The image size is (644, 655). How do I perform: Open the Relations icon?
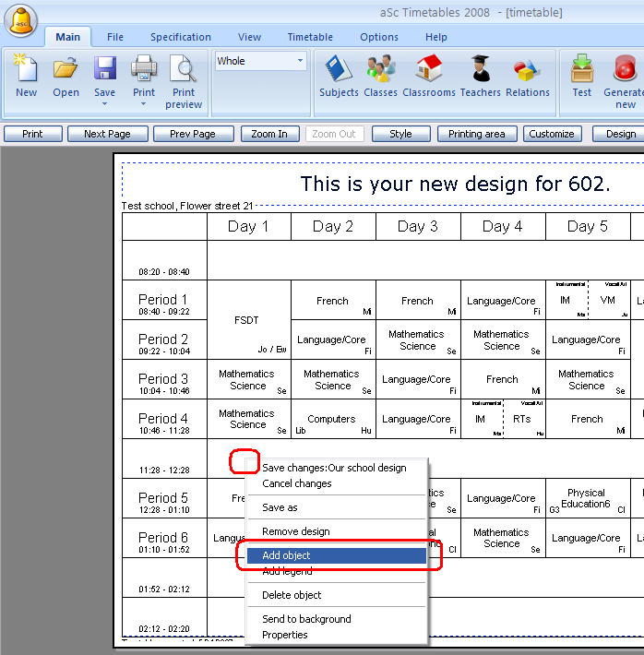pyautogui.click(x=527, y=69)
